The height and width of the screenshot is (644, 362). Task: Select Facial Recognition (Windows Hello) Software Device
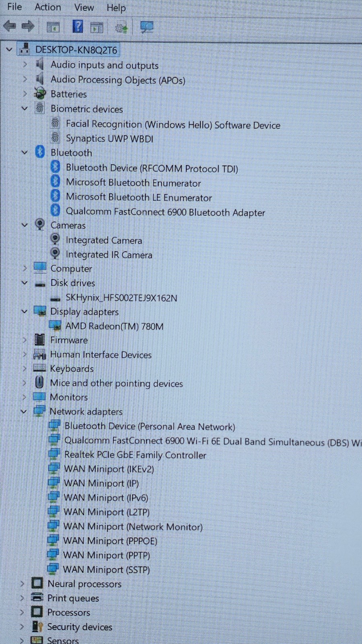point(173,125)
